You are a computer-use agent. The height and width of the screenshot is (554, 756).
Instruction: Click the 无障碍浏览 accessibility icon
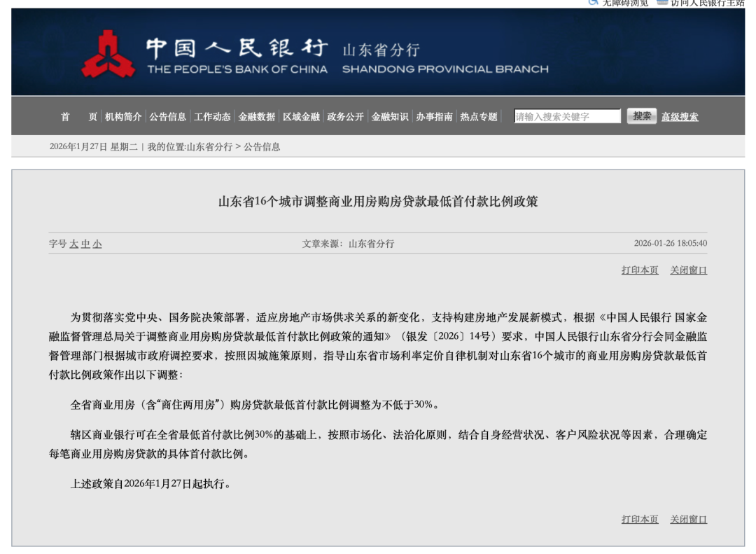click(593, 3)
